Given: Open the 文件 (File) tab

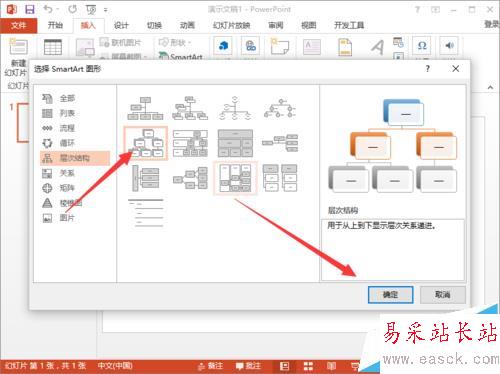Looking at the screenshot, I should pyautogui.click(x=19, y=25).
